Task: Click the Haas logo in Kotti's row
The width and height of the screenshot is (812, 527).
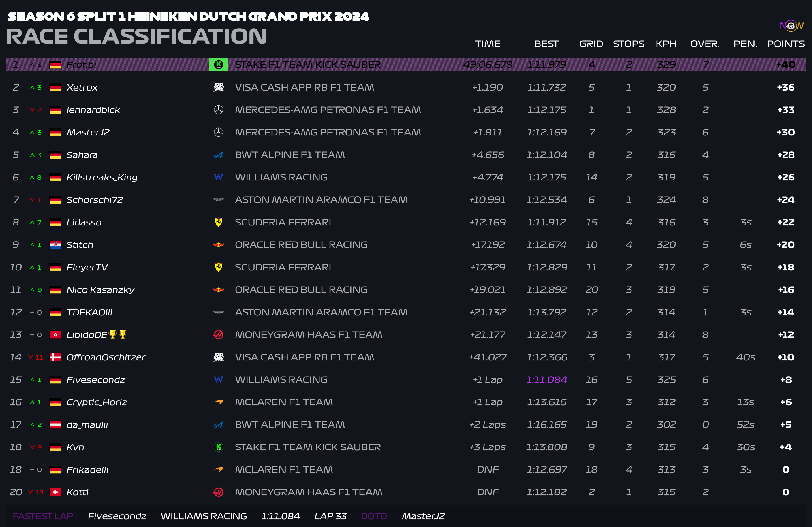Action: (x=218, y=492)
